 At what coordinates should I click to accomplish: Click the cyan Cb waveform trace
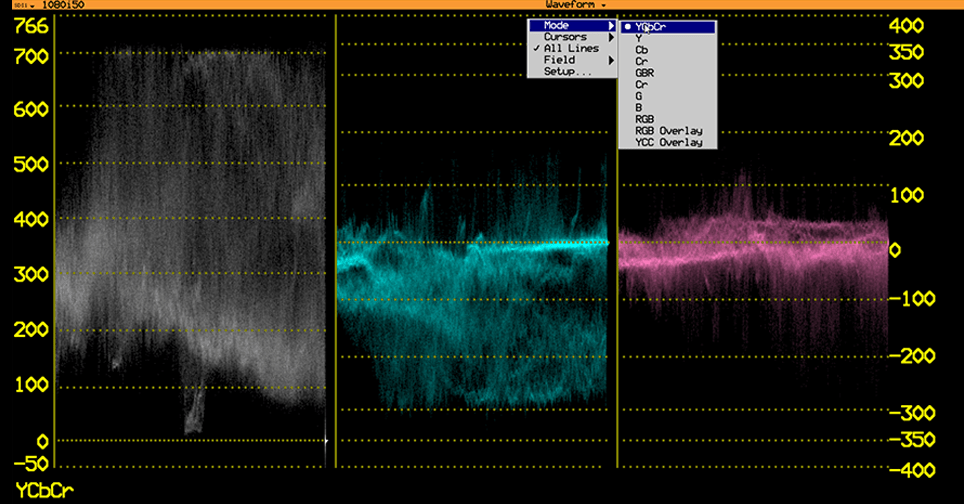pos(473,295)
